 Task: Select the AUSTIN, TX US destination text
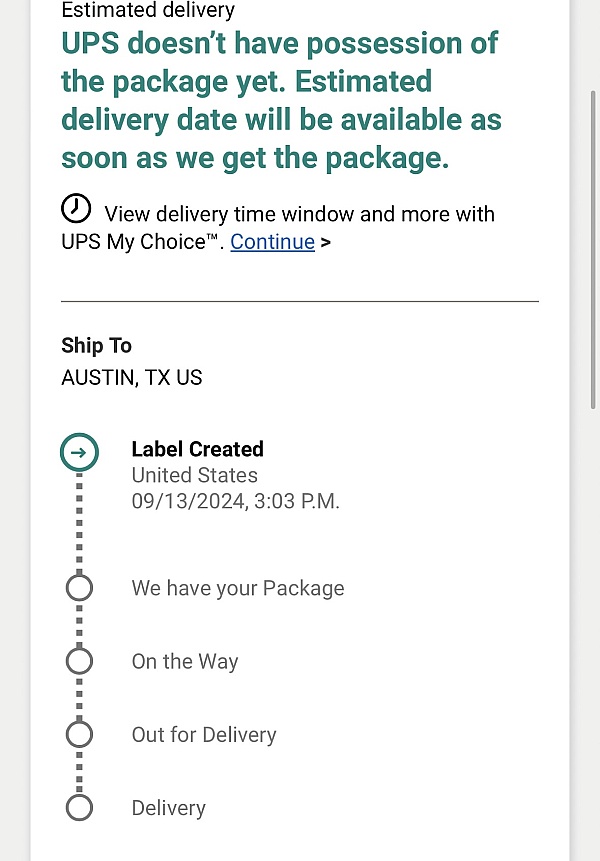click(131, 378)
